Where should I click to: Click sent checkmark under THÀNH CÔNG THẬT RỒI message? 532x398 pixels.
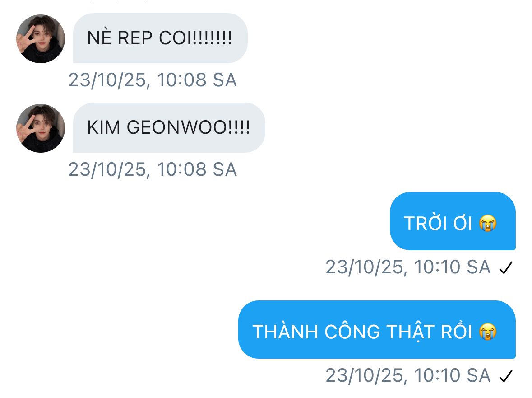click(x=505, y=376)
